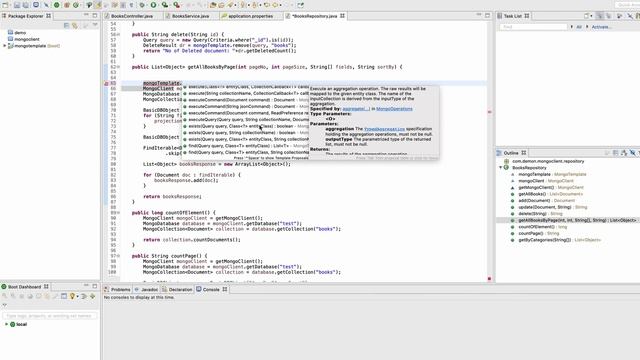Viewport: 640px width, 360px height.
Task: Maximize the editor area
Action: click(x=487, y=15)
